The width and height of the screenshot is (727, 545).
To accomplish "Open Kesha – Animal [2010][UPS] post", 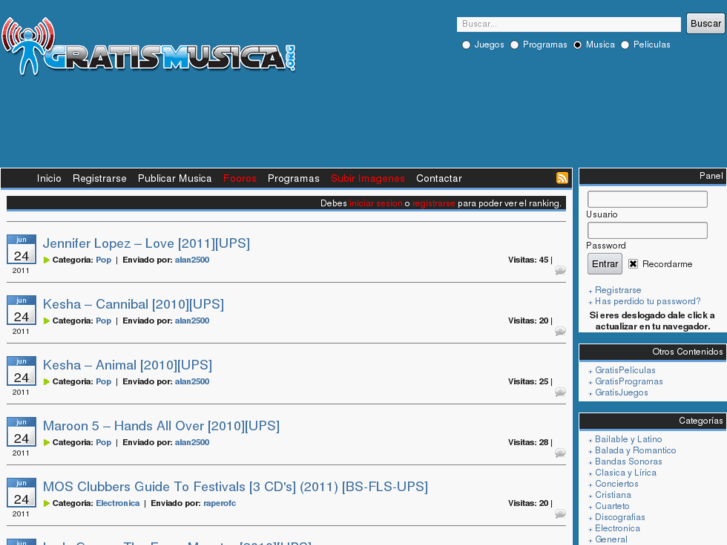I will pos(128,365).
